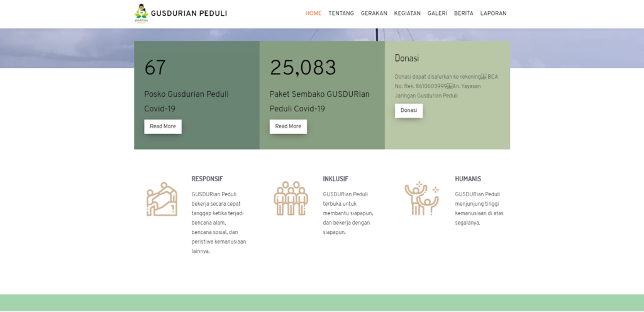Navigate to the Kegiatan section

407,13
